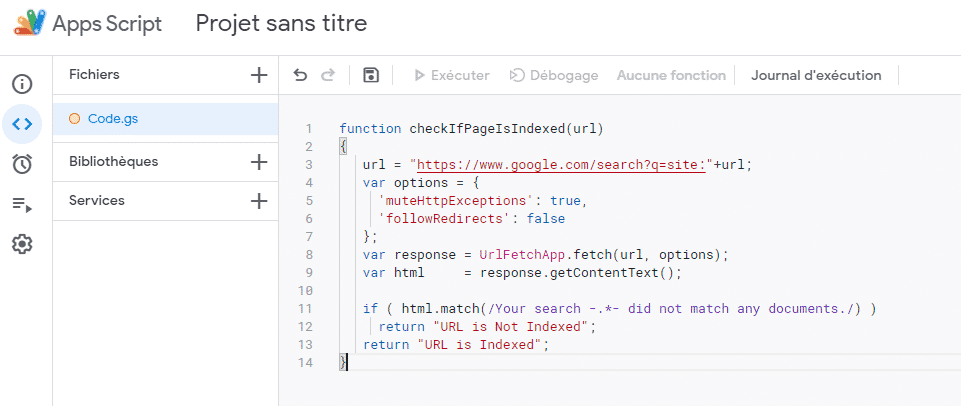This screenshot has width=961, height=406.
Task: Select the Code.gs file
Action: [x=112, y=118]
